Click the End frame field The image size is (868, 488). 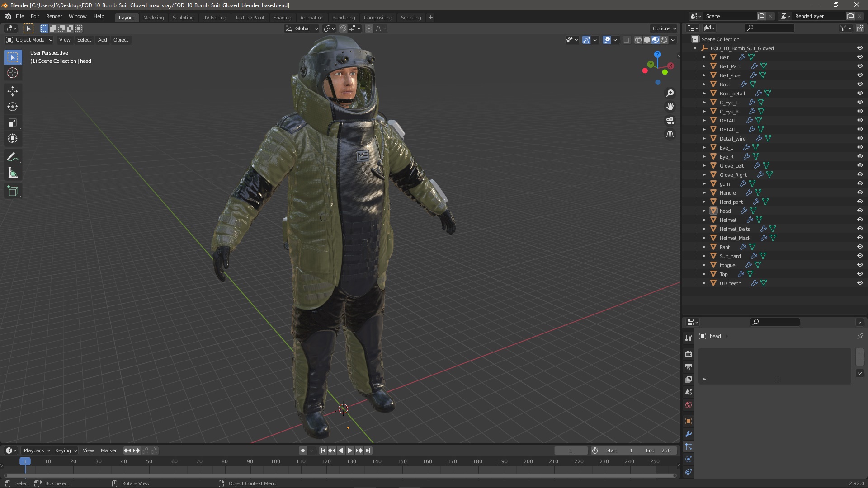[658, 450]
